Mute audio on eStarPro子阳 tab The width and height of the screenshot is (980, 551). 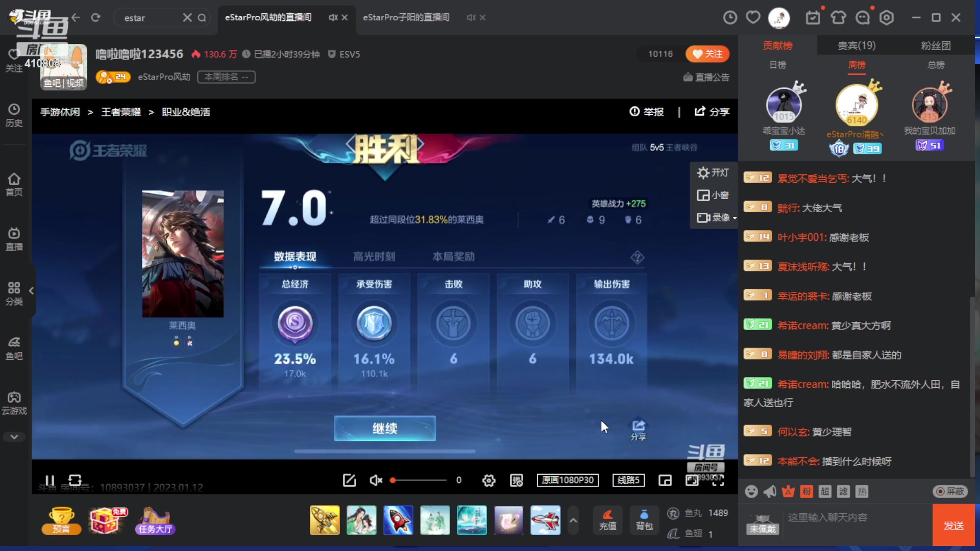(471, 17)
